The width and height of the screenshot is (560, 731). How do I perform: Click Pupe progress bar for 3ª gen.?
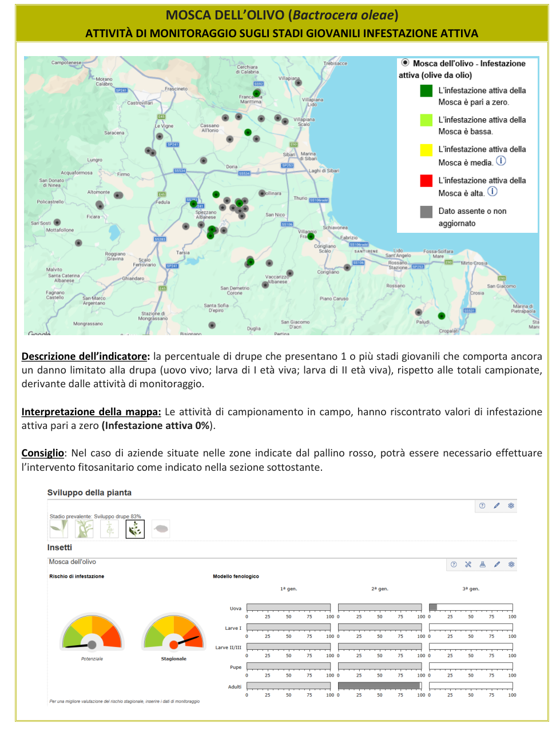coord(471,666)
